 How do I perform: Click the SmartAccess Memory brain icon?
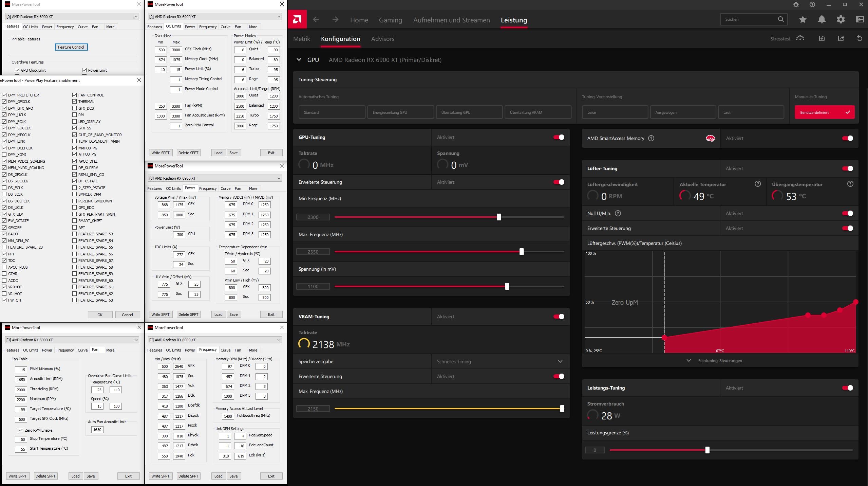(x=710, y=138)
